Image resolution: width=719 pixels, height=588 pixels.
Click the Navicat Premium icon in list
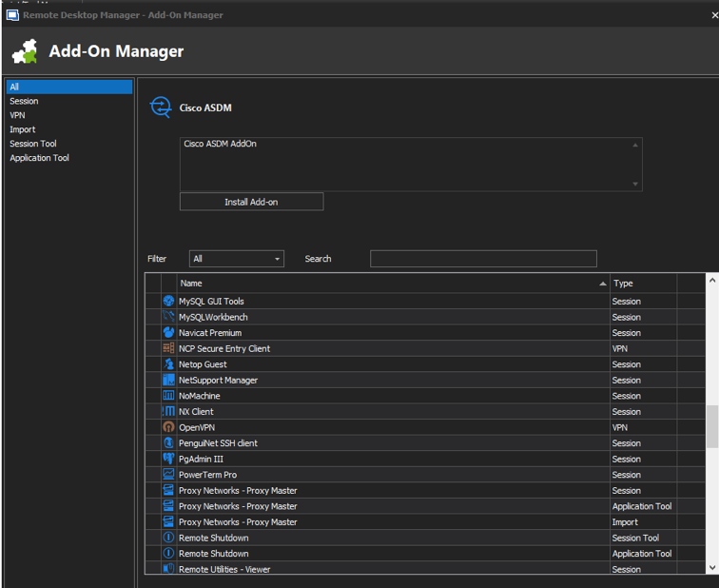pos(168,333)
